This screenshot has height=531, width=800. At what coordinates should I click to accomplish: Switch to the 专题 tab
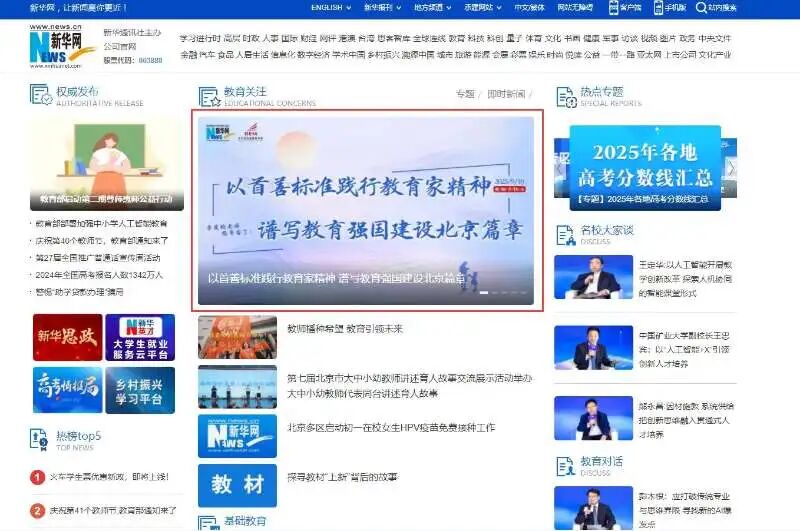tap(465, 94)
